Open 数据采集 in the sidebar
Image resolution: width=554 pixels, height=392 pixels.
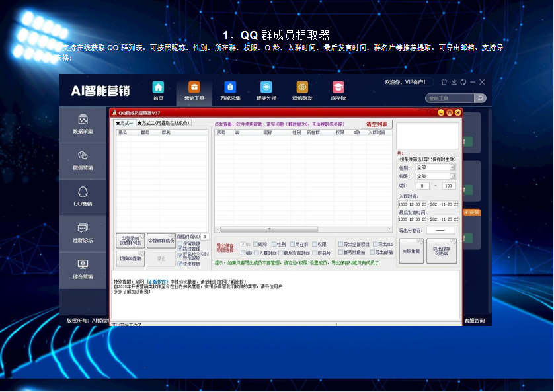83,124
